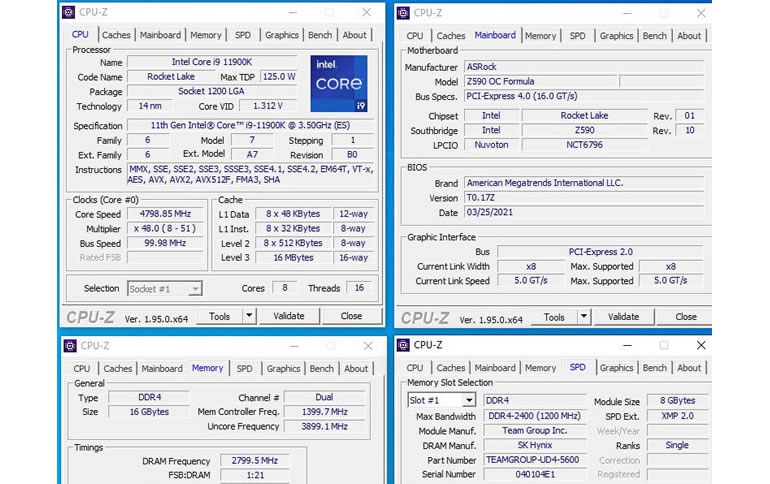Screen dimensions: 770x484
Task: Click the NCT6796 LPCIO value
Action: (x=584, y=145)
